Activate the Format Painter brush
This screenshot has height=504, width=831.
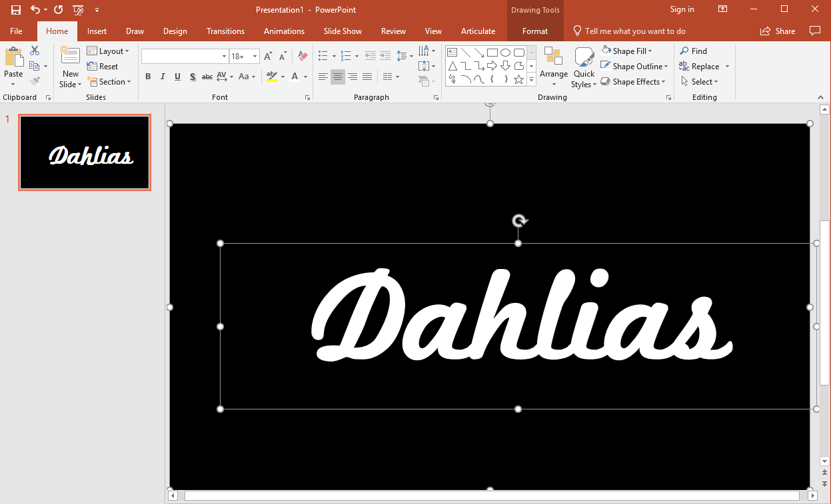point(35,81)
